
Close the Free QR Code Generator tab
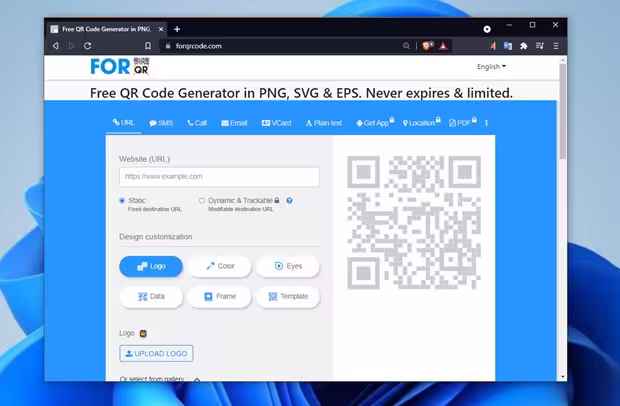[x=161, y=29]
